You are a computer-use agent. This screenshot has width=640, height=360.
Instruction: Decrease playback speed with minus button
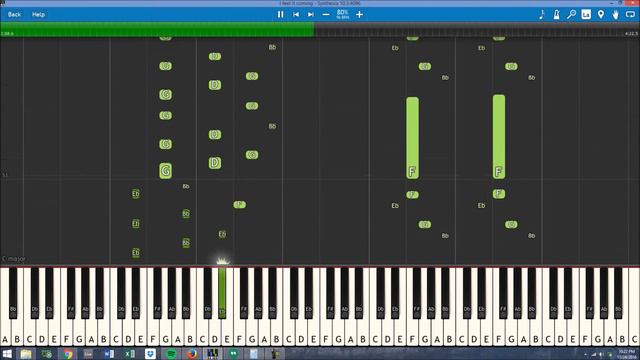coord(326,15)
